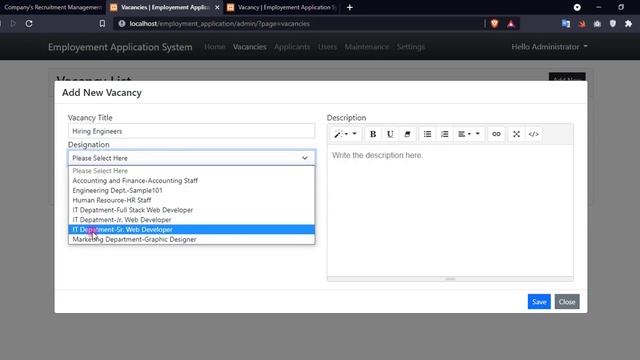
Task: Open Maintenance in the navigation bar
Action: coord(367,47)
